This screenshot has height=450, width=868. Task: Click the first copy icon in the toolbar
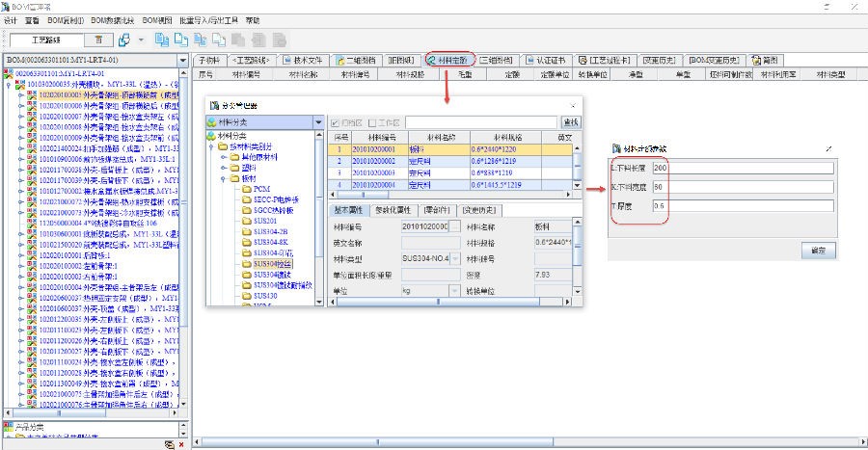click(x=162, y=40)
